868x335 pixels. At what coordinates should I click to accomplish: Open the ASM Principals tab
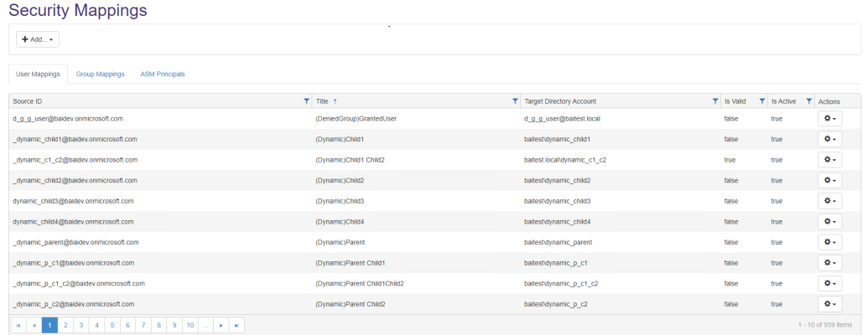tap(162, 75)
